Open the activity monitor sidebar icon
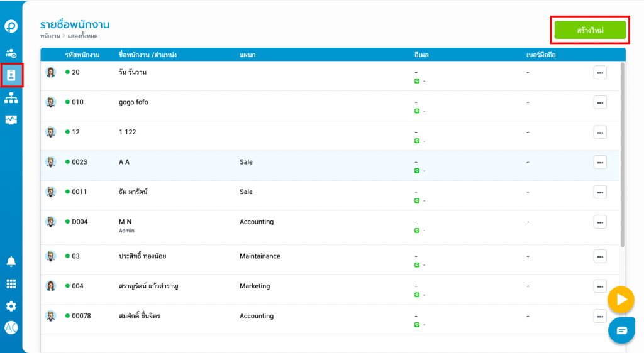The image size is (644, 353). tap(11, 119)
